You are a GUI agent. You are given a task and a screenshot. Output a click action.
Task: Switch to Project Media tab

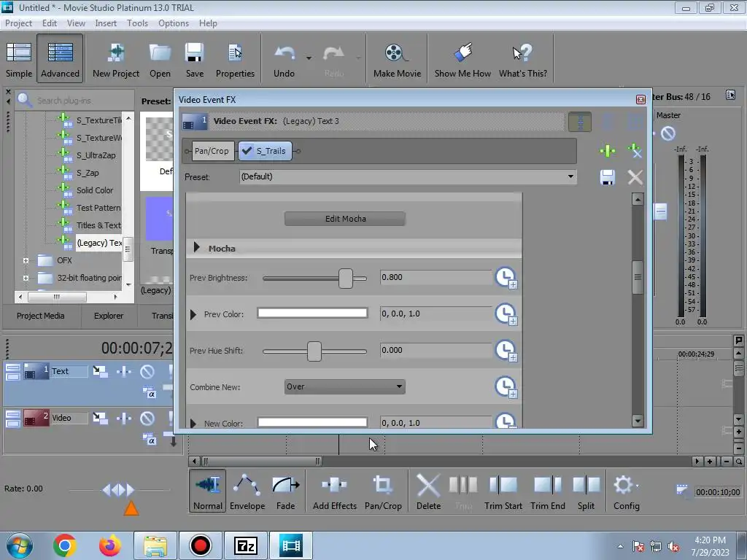(41, 316)
